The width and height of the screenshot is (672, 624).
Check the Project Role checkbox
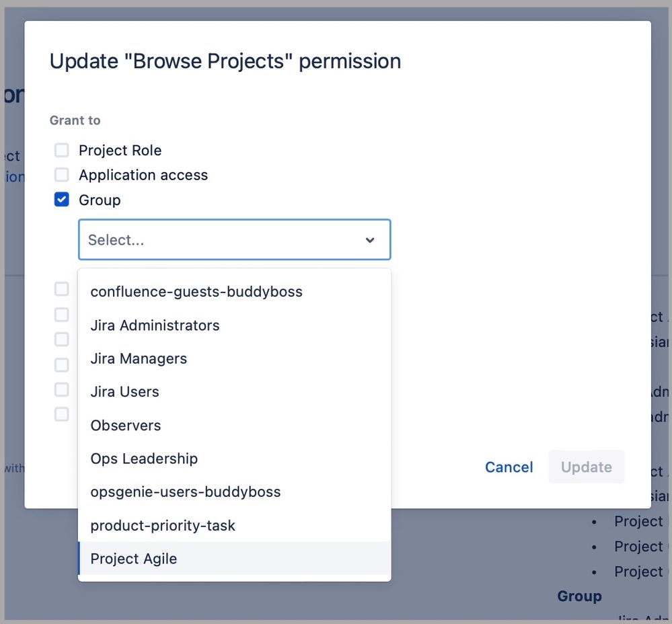click(x=61, y=150)
